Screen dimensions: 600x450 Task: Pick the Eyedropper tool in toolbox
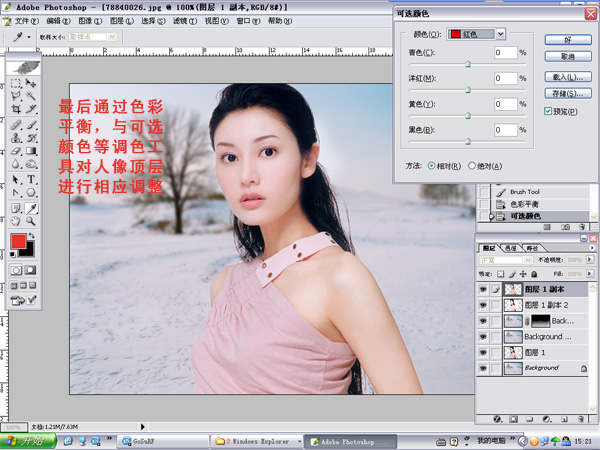(x=31, y=208)
